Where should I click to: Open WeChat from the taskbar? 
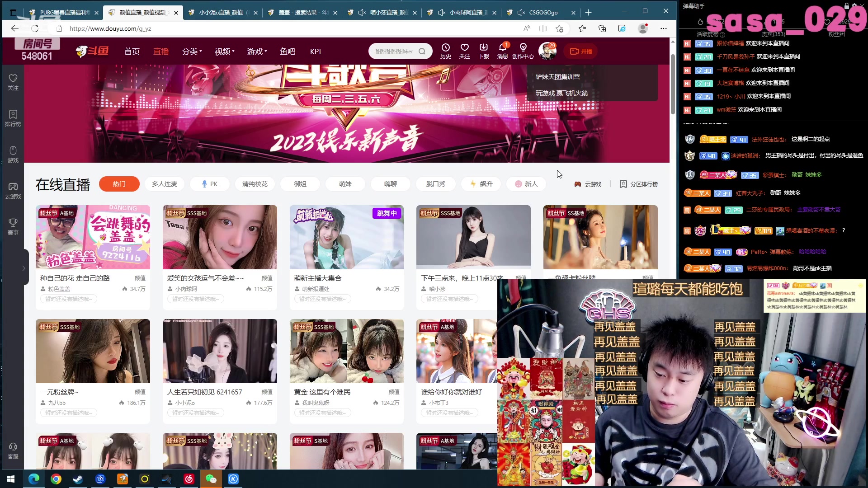(211, 479)
